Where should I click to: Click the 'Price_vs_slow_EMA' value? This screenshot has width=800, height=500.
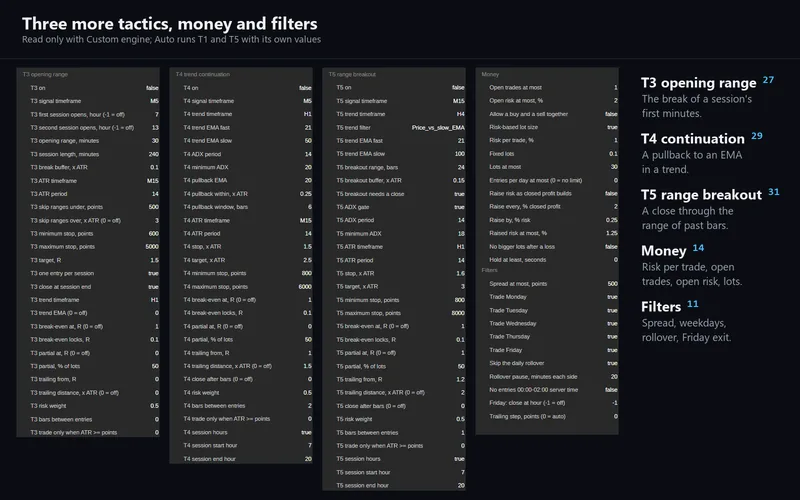pos(438,128)
